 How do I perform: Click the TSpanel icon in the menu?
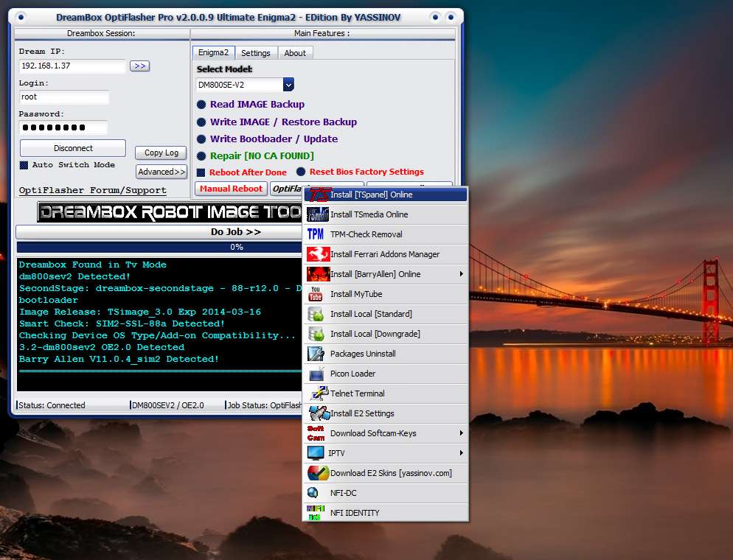pyautogui.click(x=319, y=195)
